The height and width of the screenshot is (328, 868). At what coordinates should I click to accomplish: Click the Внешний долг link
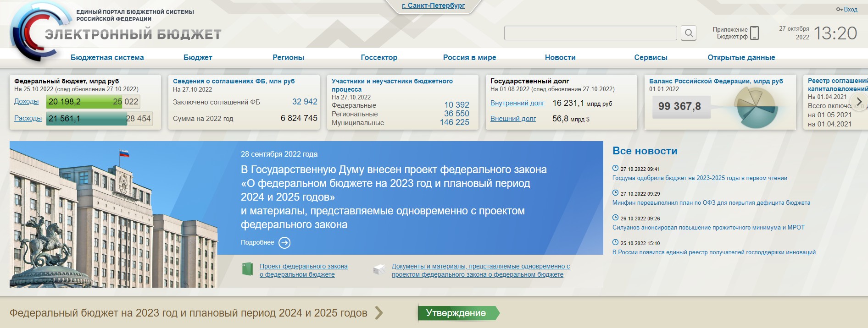513,119
